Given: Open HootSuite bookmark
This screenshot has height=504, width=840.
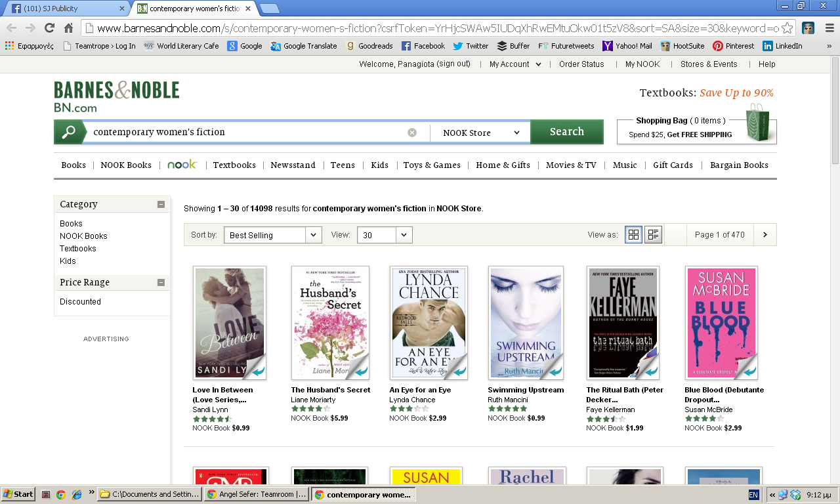Looking at the screenshot, I should 682,46.
